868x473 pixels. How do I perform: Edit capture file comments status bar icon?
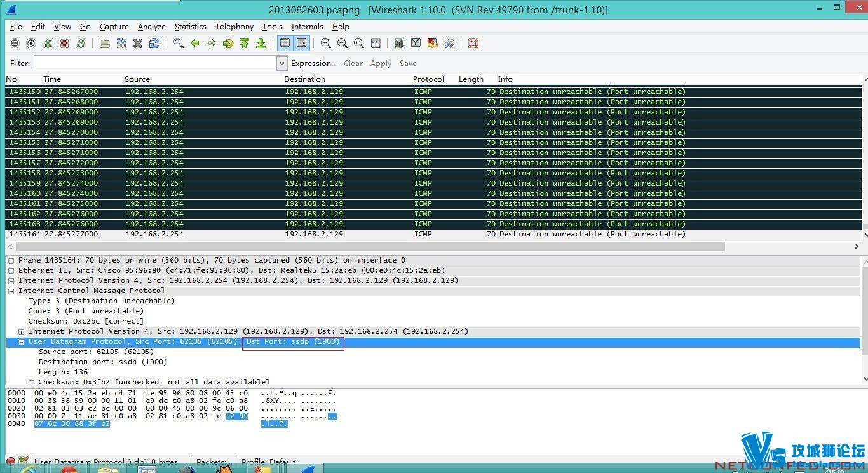point(24,461)
